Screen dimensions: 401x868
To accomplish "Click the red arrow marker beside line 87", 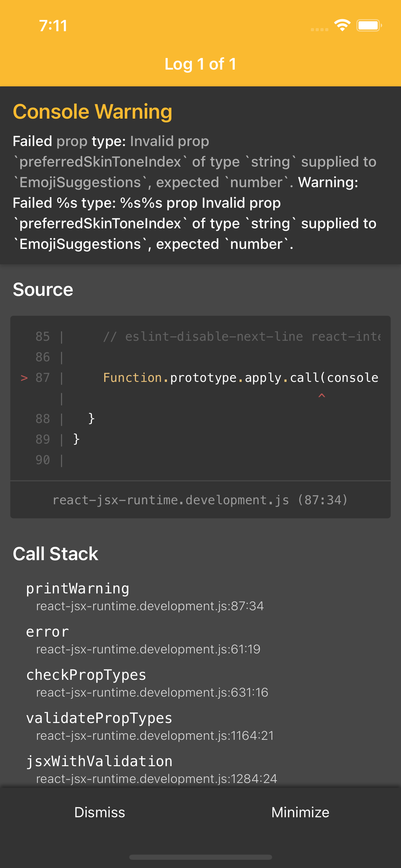I will pos(24,378).
